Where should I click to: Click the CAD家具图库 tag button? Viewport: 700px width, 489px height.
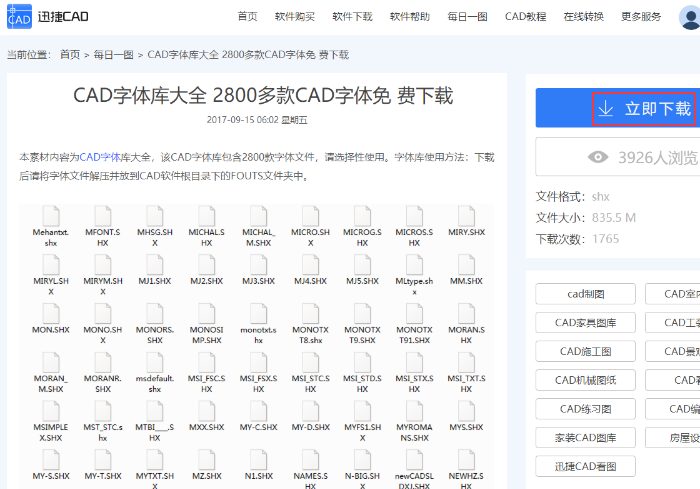tap(585, 322)
